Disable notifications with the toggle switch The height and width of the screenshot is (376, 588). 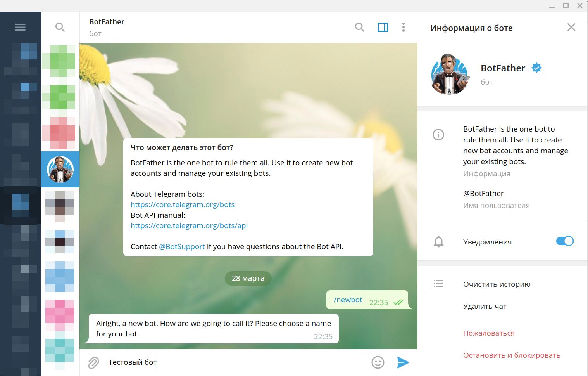(564, 241)
